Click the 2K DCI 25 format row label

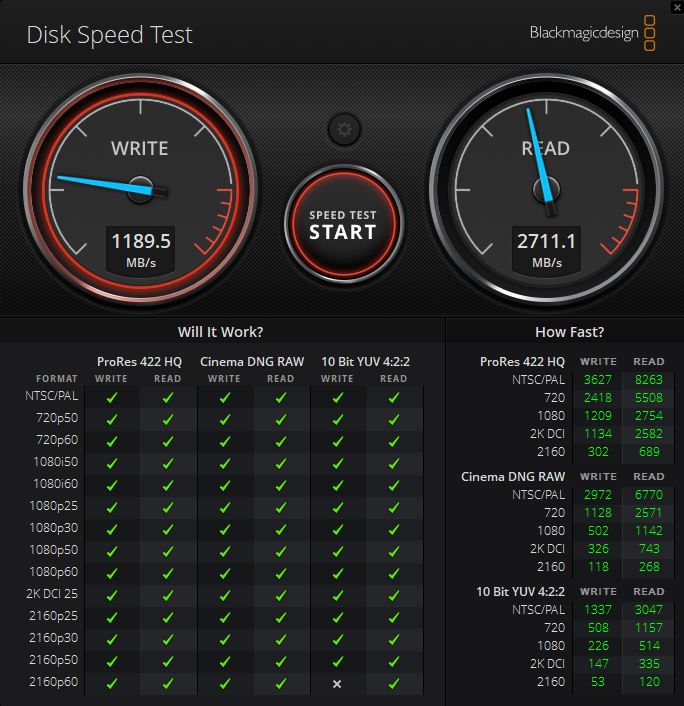click(x=52, y=593)
